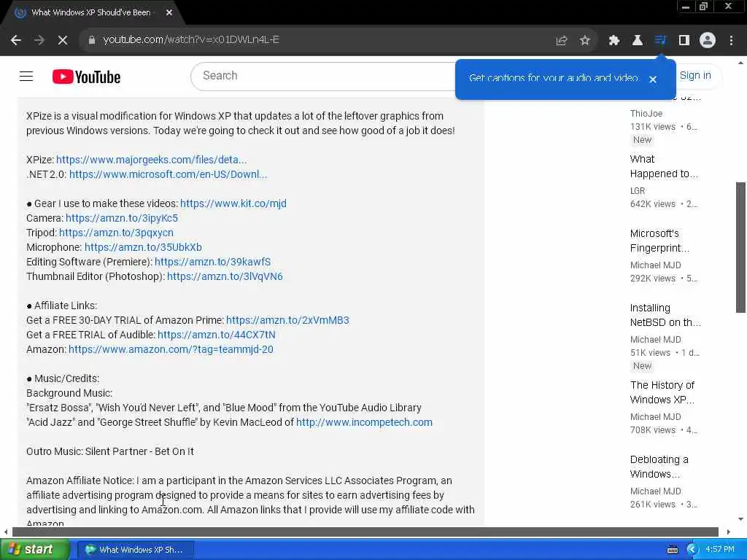
Task: Toggle the browser side panel
Action: 684,41
